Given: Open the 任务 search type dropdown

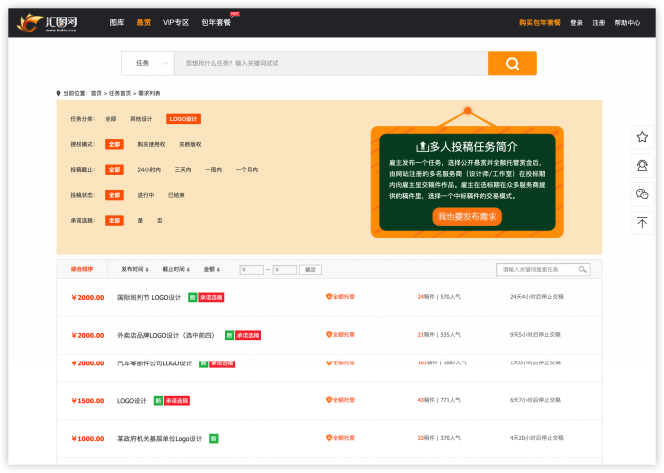Looking at the screenshot, I should 148,64.
